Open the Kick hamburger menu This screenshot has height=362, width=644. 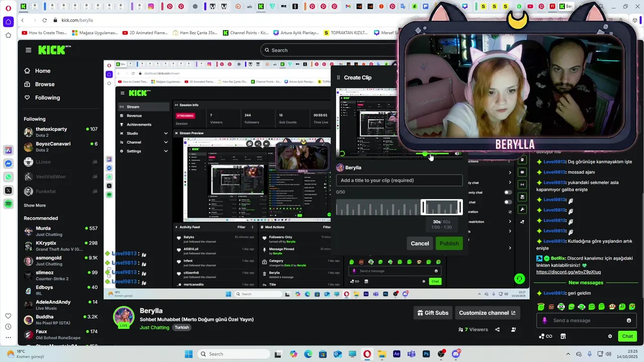point(28,50)
